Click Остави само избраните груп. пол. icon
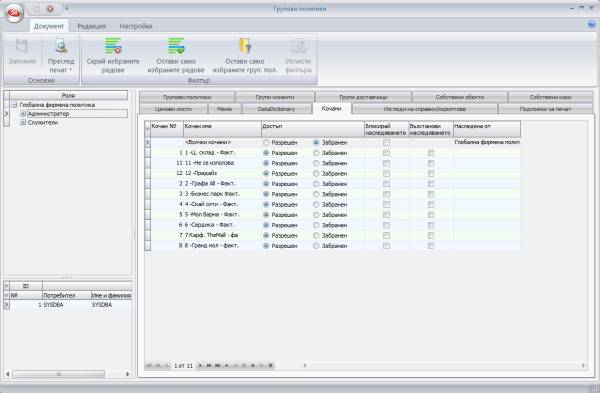 click(x=245, y=46)
